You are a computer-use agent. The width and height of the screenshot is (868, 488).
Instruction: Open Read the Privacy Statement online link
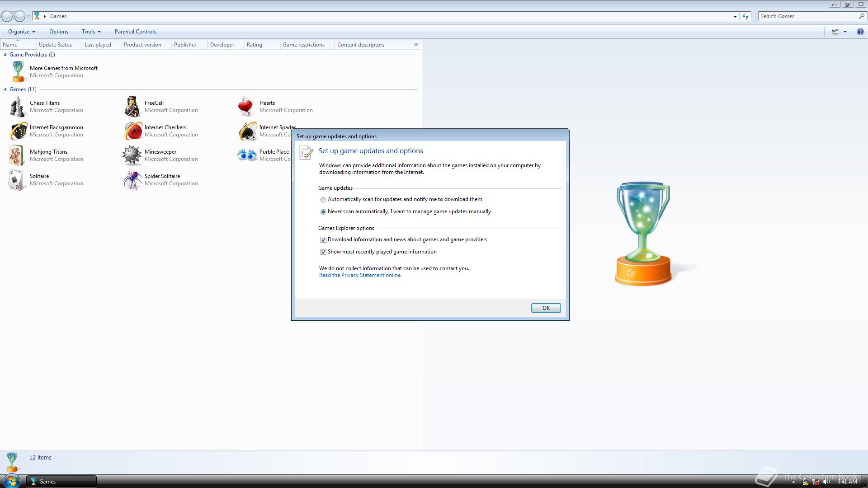(360, 275)
